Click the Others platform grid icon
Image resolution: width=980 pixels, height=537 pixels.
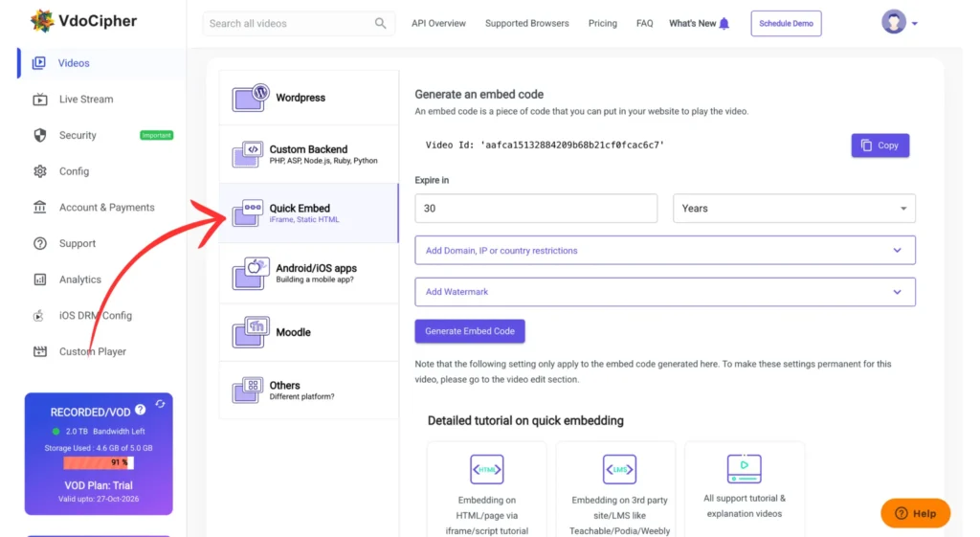pyautogui.click(x=247, y=391)
